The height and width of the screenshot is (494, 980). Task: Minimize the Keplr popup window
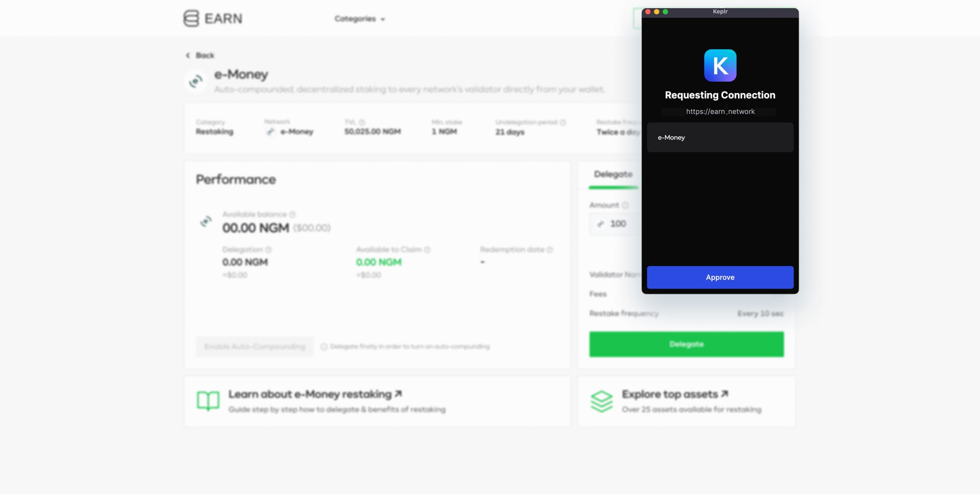pos(656,12)
